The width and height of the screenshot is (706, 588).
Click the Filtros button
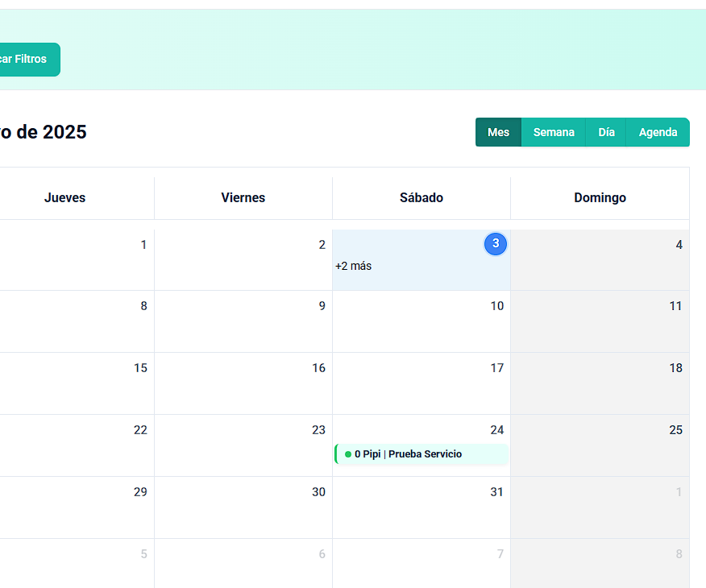(x=26, y=59)
